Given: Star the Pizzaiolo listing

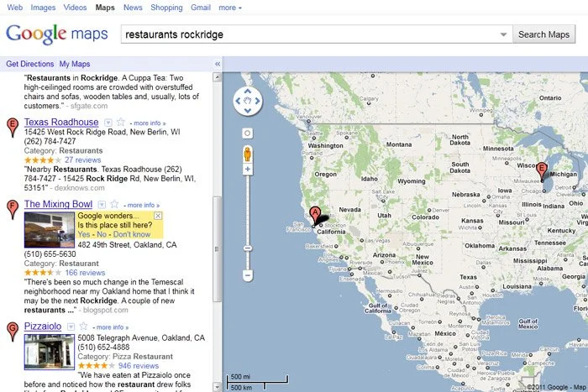Looking at the screenshot, I should click(84, 327).
